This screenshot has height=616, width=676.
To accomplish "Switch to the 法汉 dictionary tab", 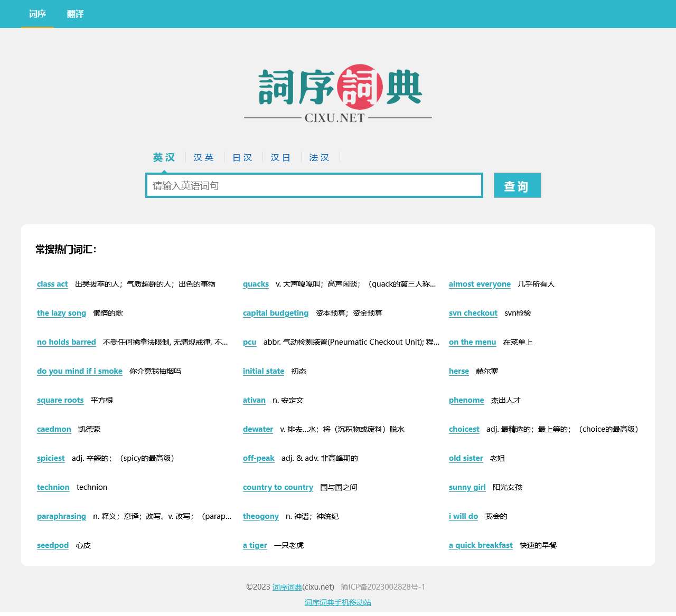I will point(319,157).
